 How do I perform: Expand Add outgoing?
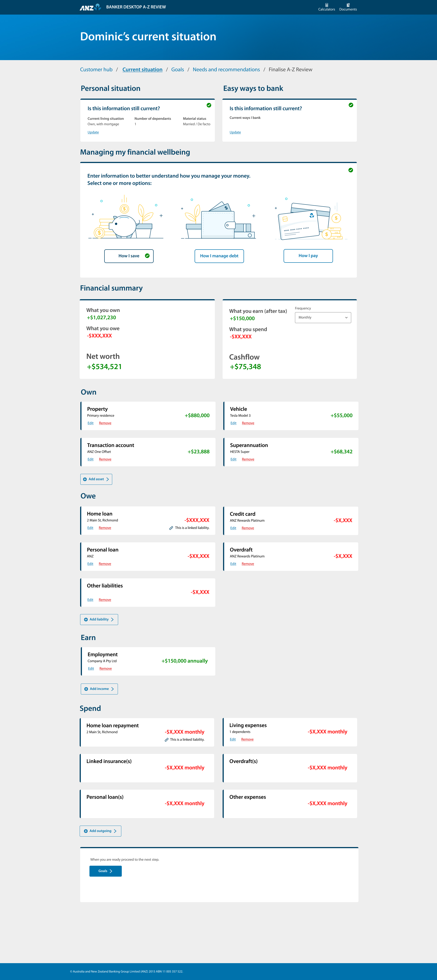[x=100, y=831]
